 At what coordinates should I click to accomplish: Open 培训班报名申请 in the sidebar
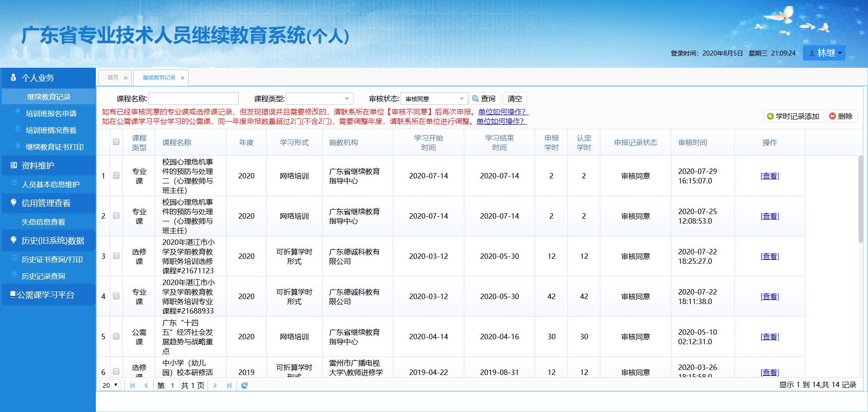pos(51,113)
